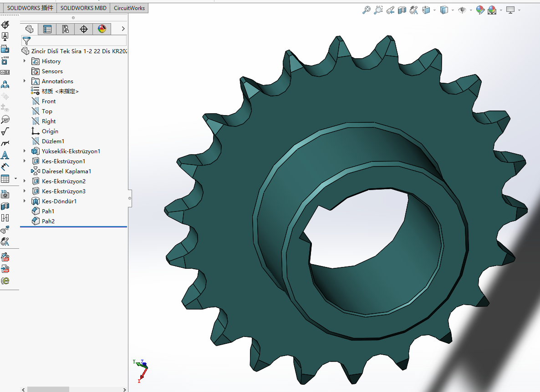The image size is (540, 392).
Task: Expand the History folder
Action: point(25,61)
